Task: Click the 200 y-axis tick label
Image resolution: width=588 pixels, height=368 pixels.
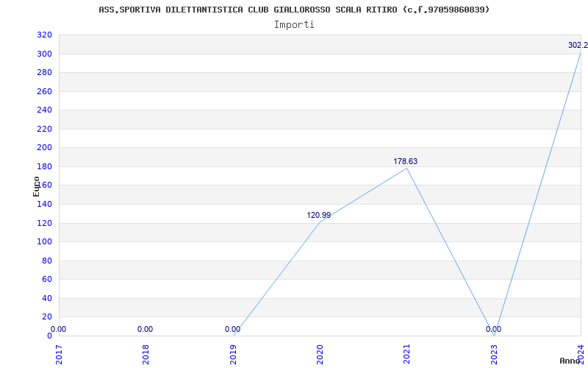Action: (x=44, y=148)
